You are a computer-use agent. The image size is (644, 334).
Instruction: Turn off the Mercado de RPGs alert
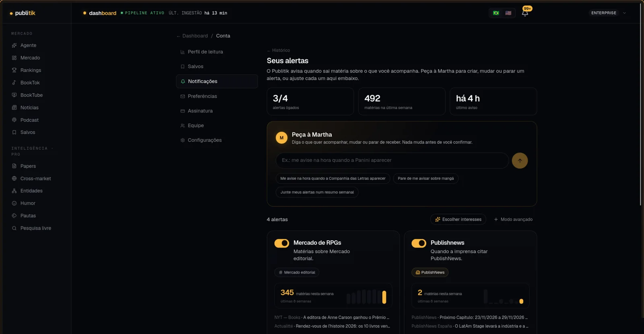(x=282, y=243)
